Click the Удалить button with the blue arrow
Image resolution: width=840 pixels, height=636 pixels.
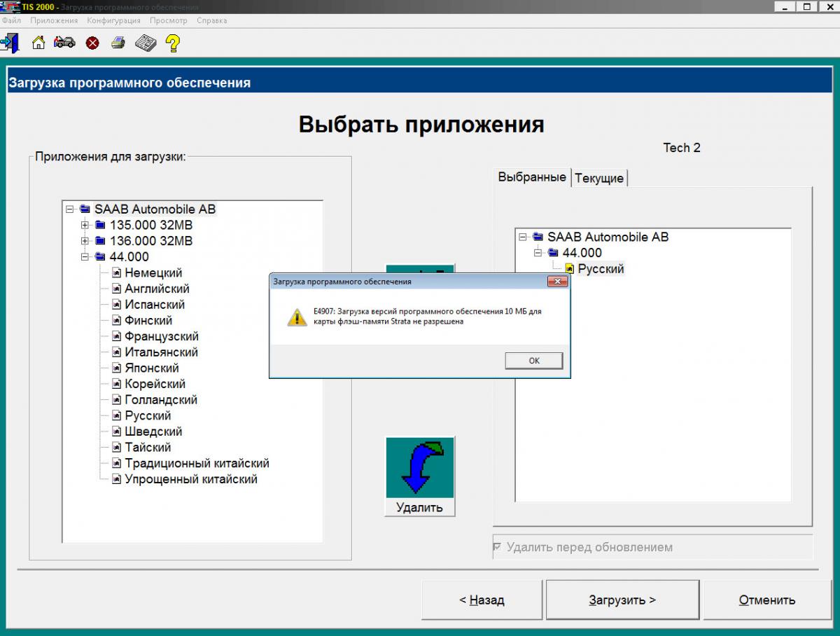[420, 476]
